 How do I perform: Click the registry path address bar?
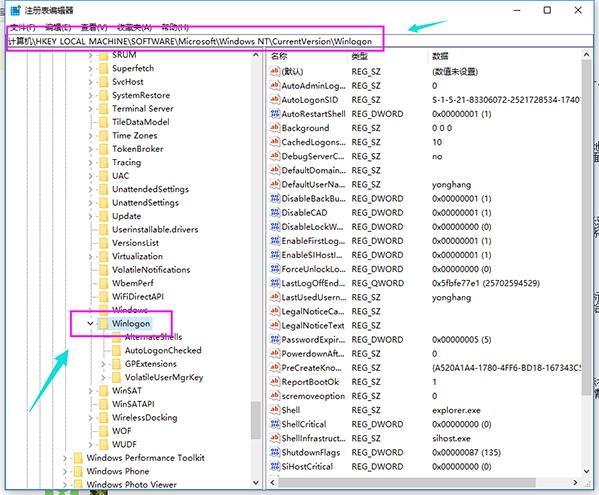[x=300, y=41]
